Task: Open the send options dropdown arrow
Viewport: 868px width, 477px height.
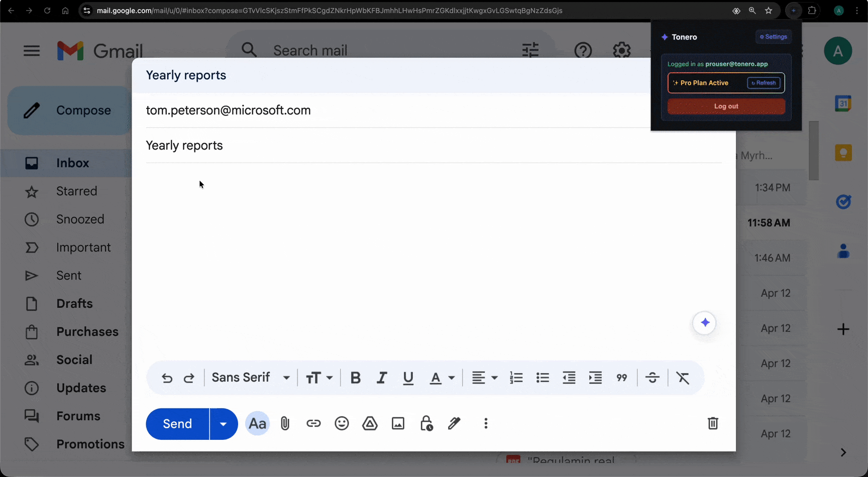Action: tap(224, 424)
